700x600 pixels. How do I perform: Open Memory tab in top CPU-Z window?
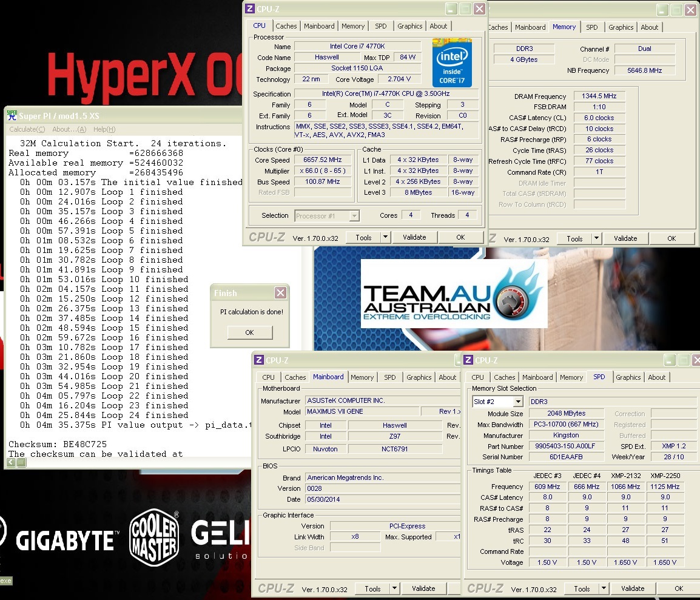(x=353, y=26)
